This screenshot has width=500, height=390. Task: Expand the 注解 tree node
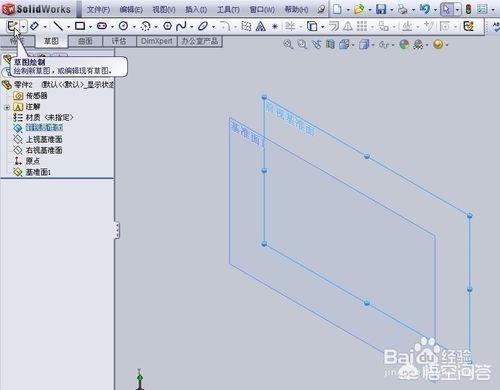pos(7,107)
